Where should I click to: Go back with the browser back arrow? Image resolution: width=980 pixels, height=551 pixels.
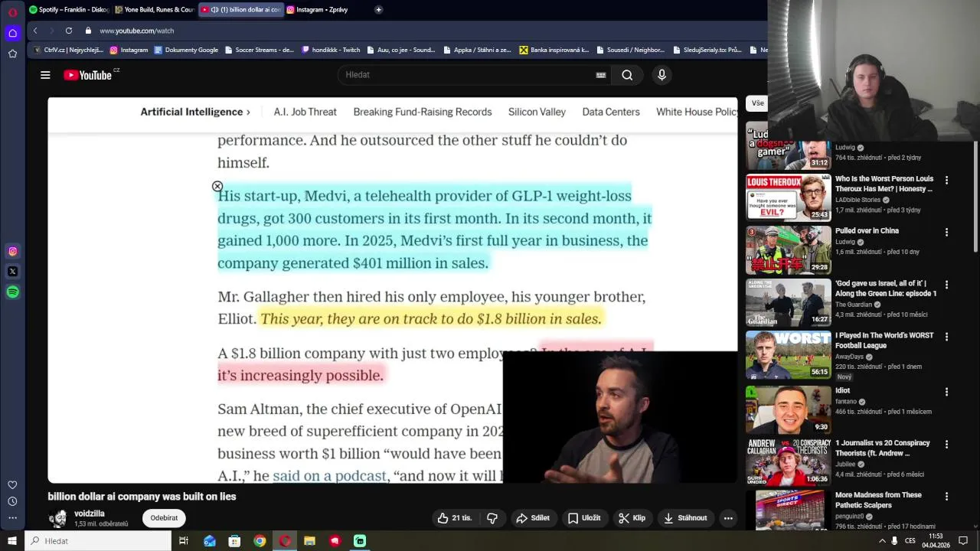click(x=35, y=31)
